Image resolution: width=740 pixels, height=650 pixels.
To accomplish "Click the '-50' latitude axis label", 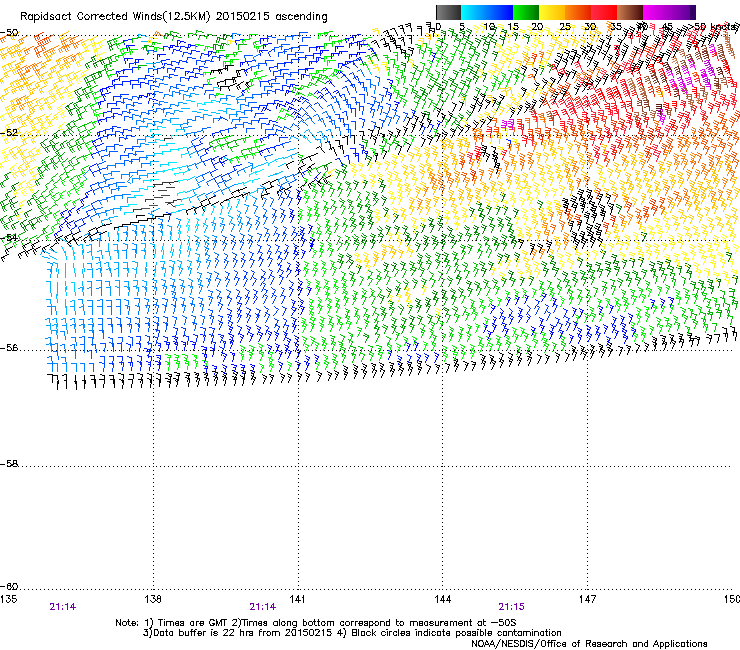I will click(9, 33).
